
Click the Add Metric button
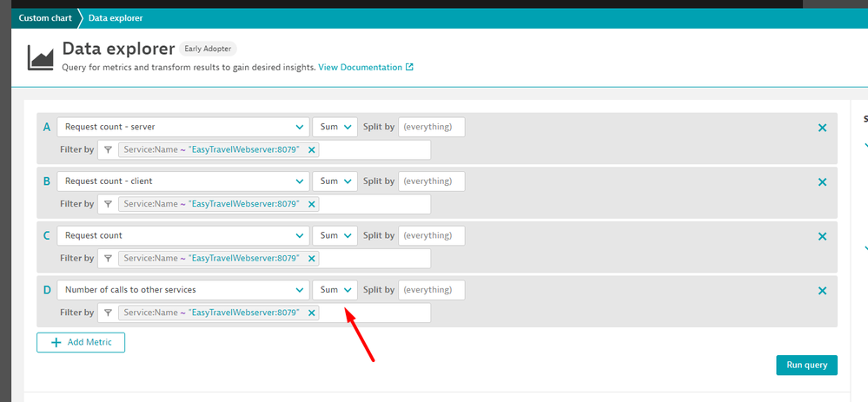click(81, 342)
